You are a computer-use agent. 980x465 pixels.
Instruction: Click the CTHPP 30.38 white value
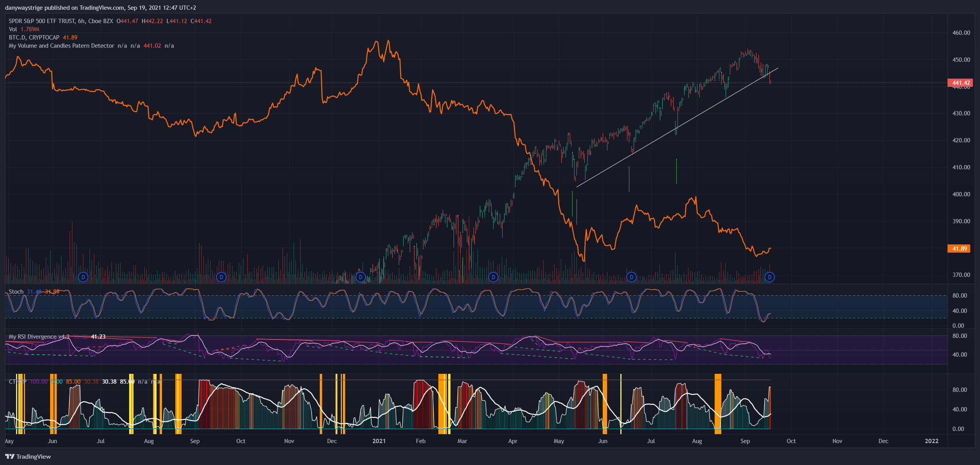point(109,382)
